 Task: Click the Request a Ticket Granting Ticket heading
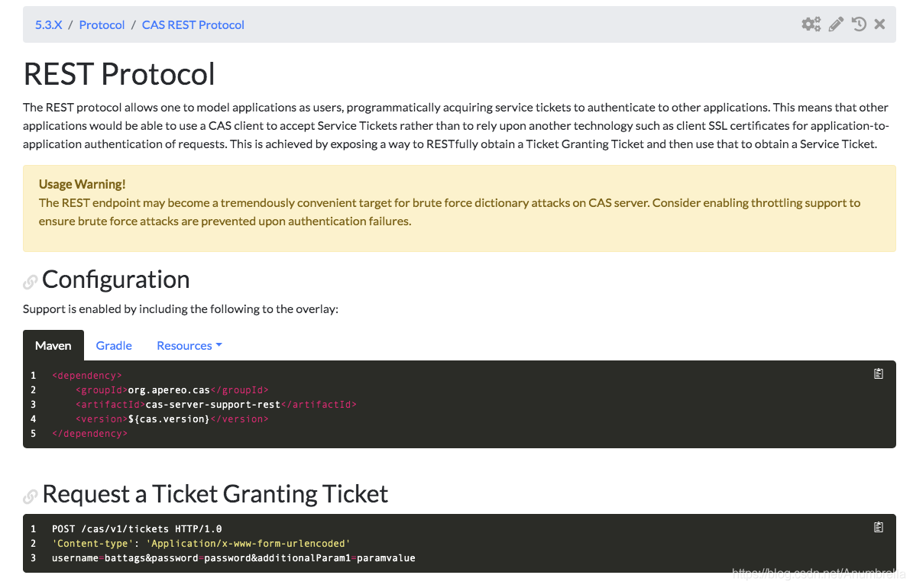pos(215,494)
